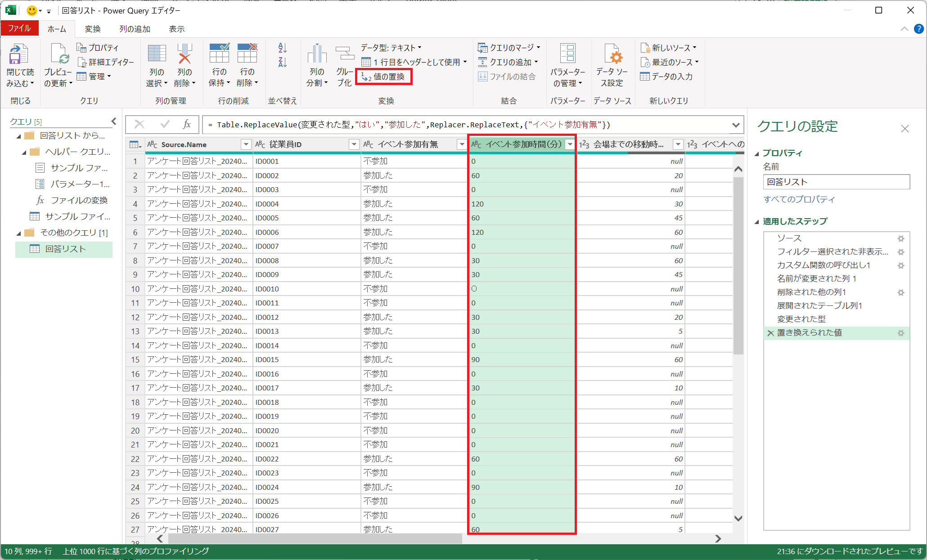Switch to the 表示 tab
927x560 pixels.
coord(177,29)
